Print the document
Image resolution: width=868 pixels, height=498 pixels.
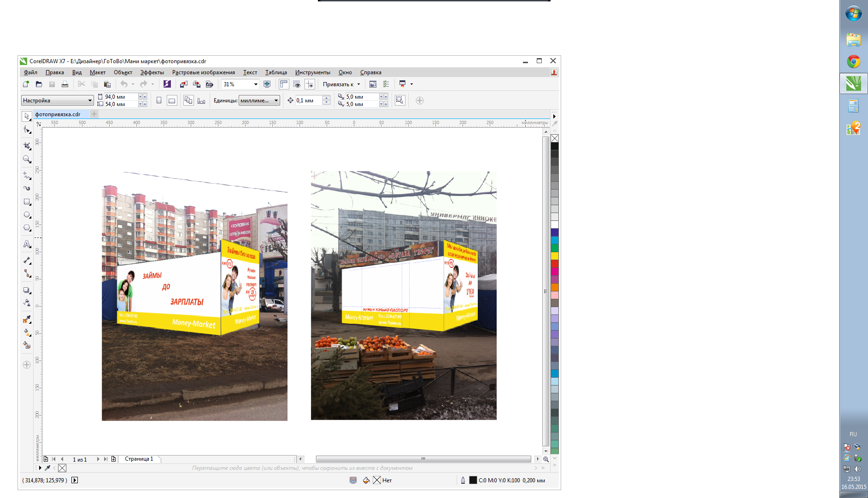click(x=65, y=84)
